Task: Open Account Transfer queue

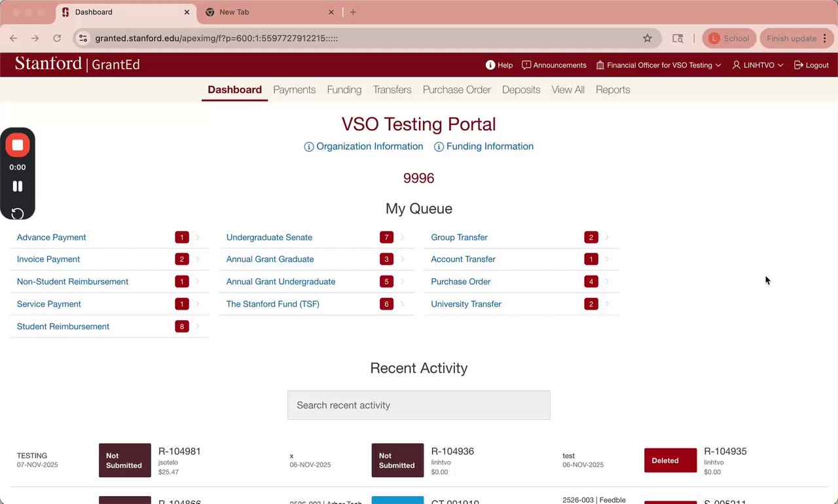Action: (463, 259)
